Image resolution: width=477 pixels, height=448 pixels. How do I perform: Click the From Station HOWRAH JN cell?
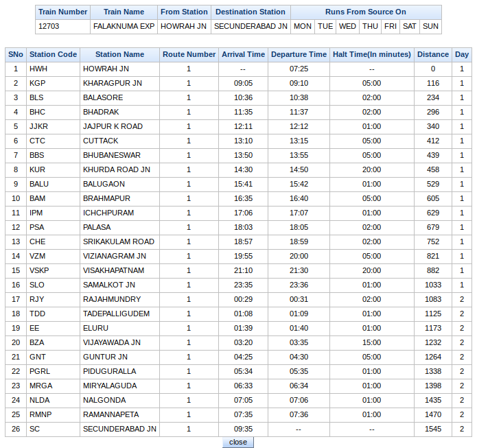(184, 27)
